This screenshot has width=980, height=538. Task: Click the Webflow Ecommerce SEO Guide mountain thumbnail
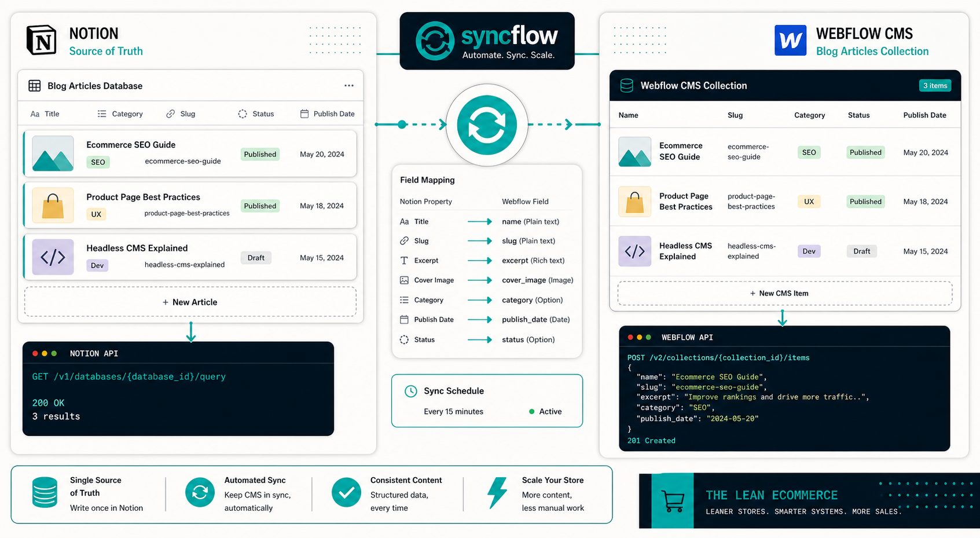(x=634, y=152)
